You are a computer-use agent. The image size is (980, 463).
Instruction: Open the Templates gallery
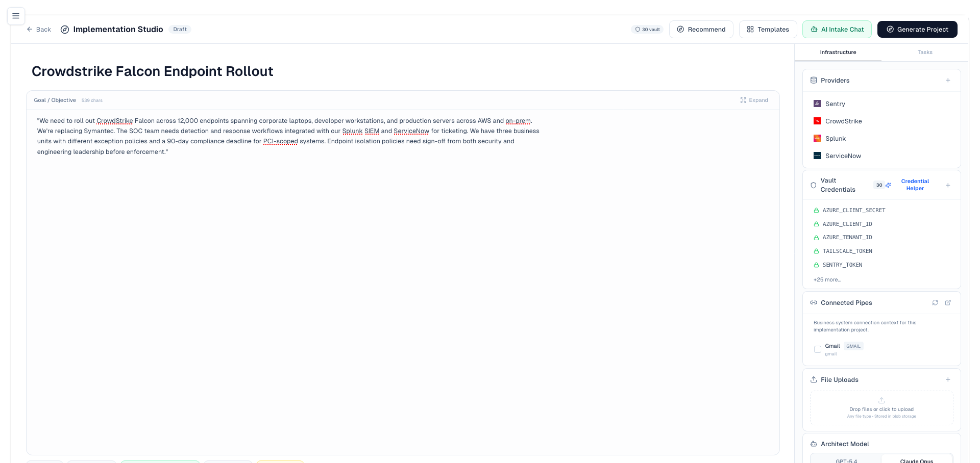tap(768, 30)
